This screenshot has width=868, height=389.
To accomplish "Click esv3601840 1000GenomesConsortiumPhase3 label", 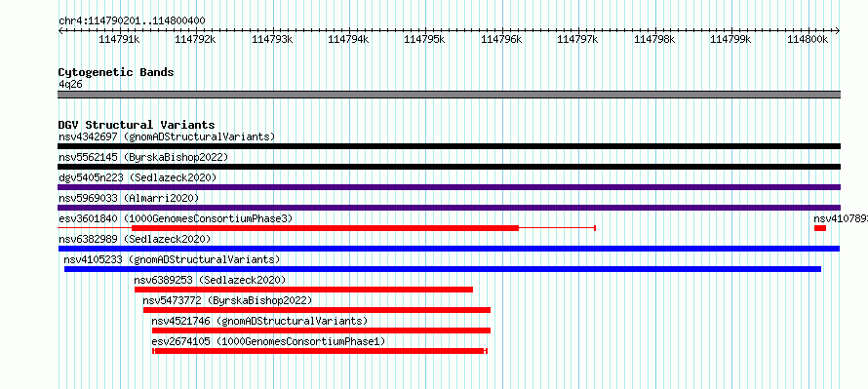I will pyautogui.click(x=176, y=218).
